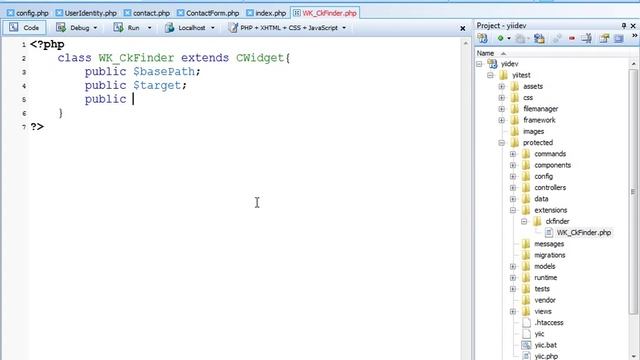Pin the Project panel
640x360 pixels.
pos(624,25)
